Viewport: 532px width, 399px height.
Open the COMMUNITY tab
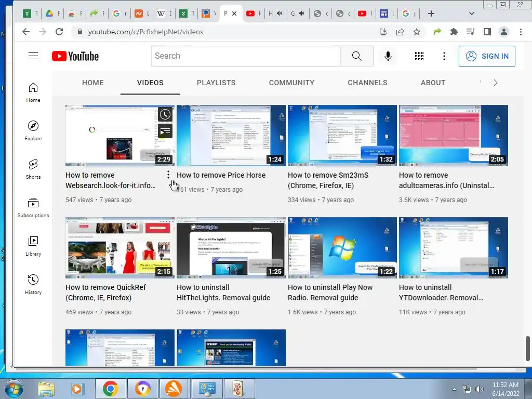(x=292, y=83)
